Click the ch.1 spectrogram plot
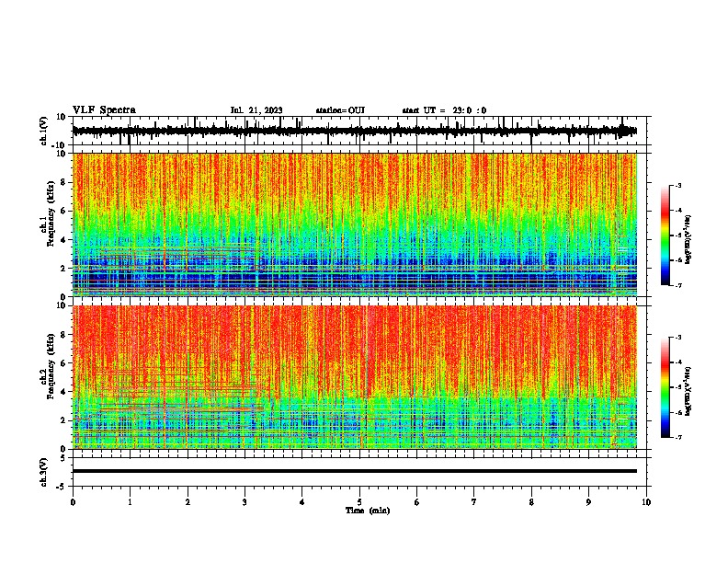The height and width of the screenshot is (563, 728). 355,224
